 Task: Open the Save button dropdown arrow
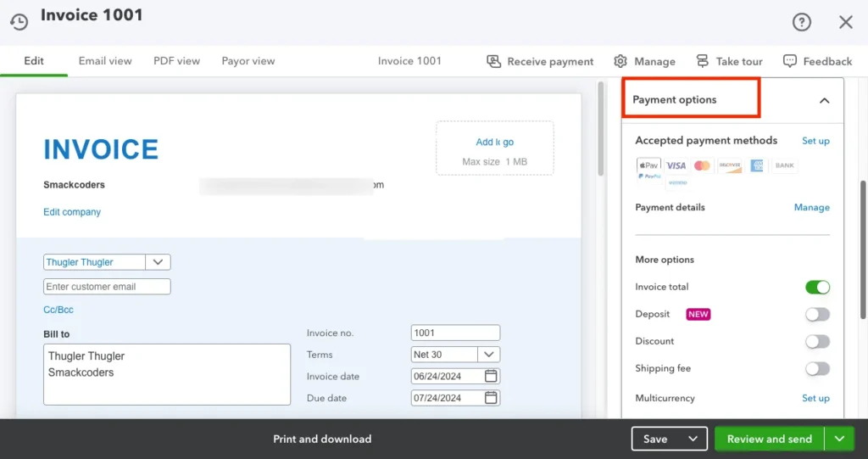[x=693, y=439]
